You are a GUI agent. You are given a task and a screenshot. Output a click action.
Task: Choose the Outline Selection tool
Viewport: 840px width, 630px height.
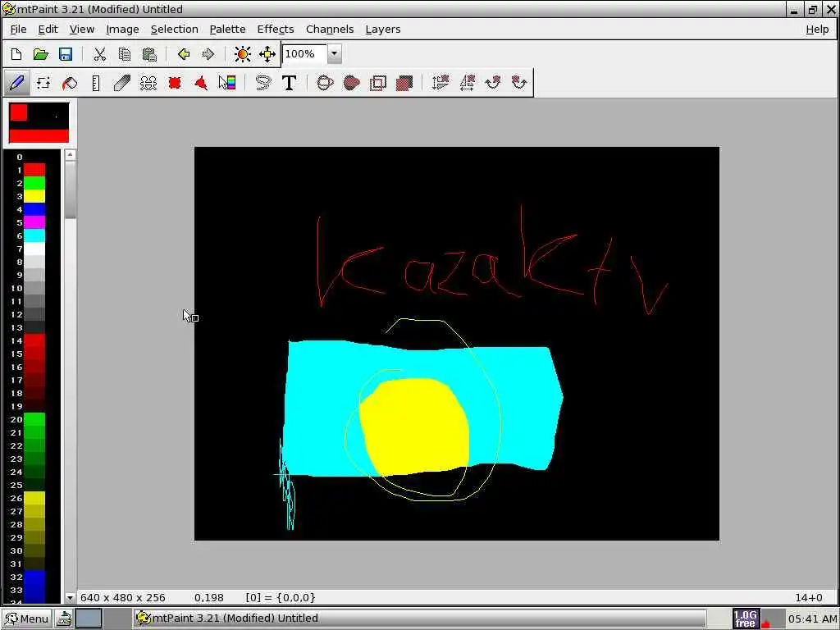tap(377, 83)
